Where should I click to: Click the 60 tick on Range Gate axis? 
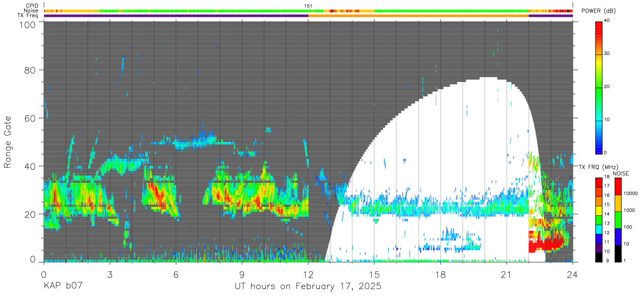[x=30, y=118]
